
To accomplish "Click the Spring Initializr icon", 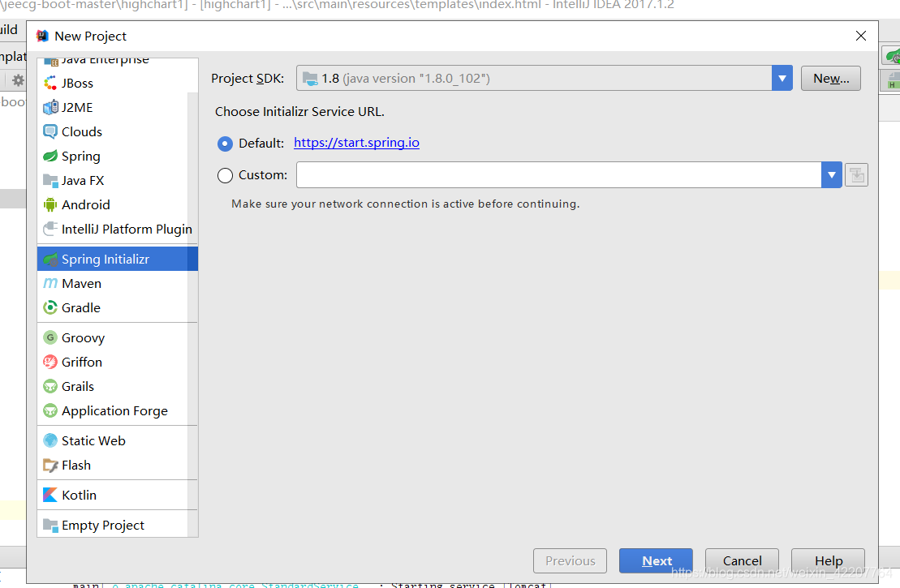I will (x=50, y=260).
